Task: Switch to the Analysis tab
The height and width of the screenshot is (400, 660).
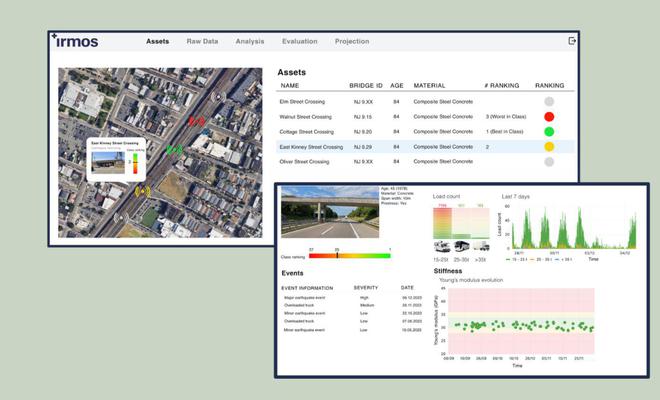Action: [250, 41]
